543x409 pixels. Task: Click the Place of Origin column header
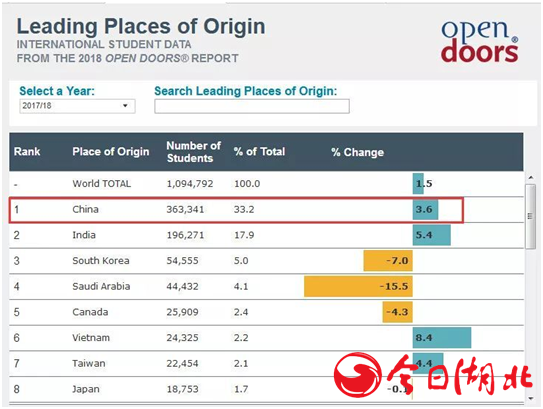pos(111,152)
